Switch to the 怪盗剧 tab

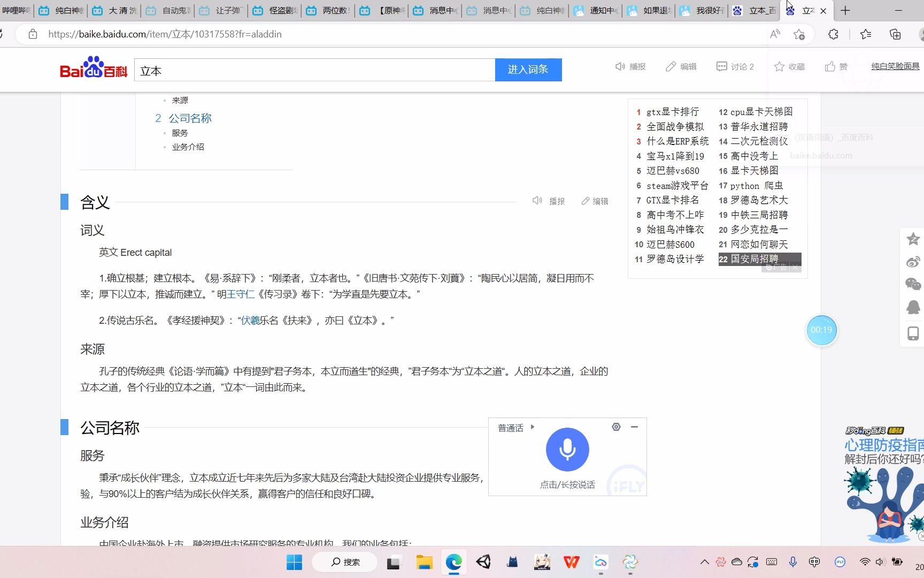tap(275, 11)
